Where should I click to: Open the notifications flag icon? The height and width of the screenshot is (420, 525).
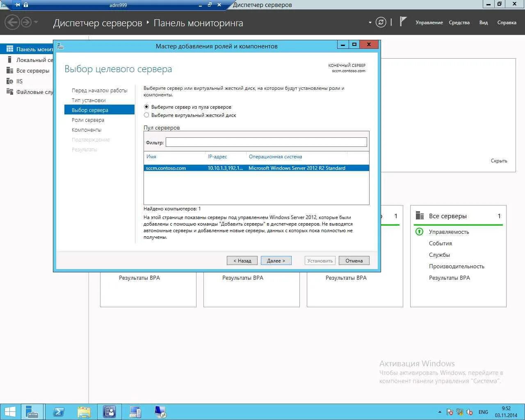click(403, 22)
